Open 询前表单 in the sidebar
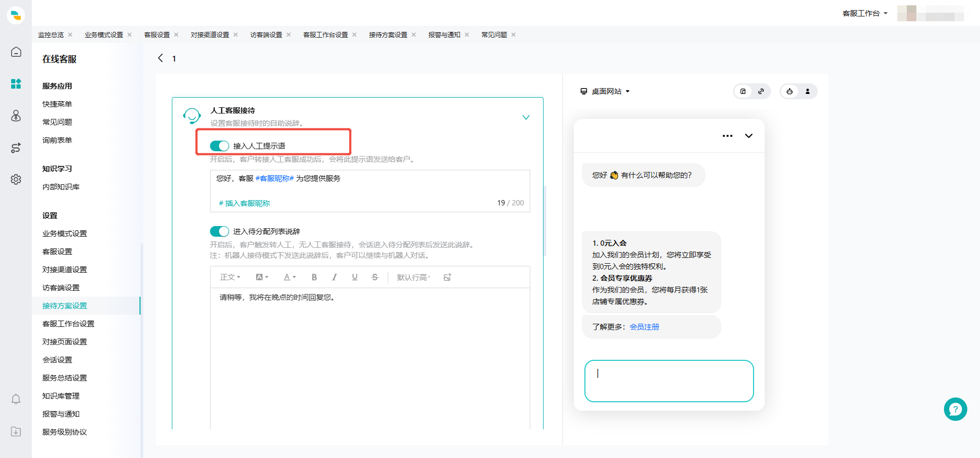The height and width of the screenshot is (458, 980). click(x=57, y=140)
